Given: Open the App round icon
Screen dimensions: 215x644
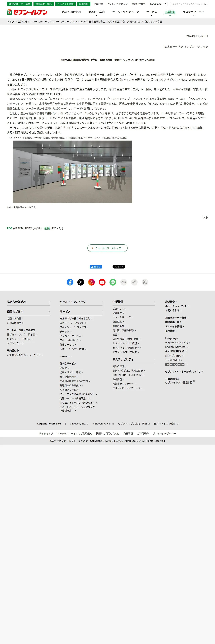Looking at the screenshot, I should (x=124, y=282).
